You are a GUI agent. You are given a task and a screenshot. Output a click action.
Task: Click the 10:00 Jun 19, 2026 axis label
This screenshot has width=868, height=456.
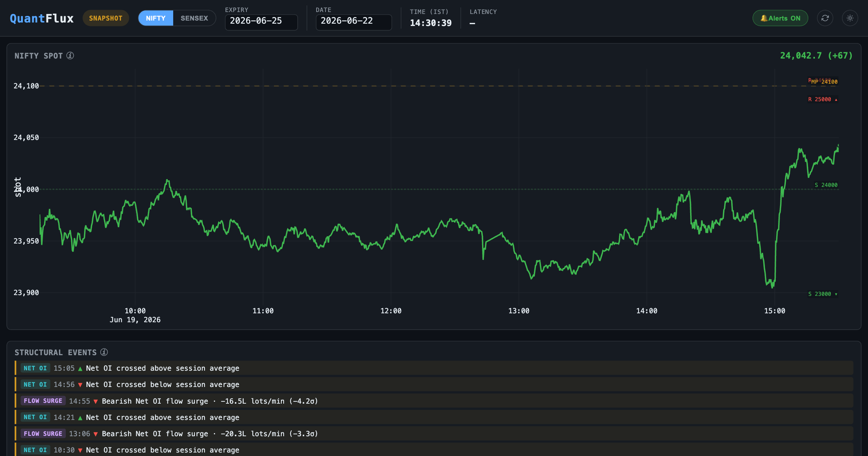pos(135,315)
